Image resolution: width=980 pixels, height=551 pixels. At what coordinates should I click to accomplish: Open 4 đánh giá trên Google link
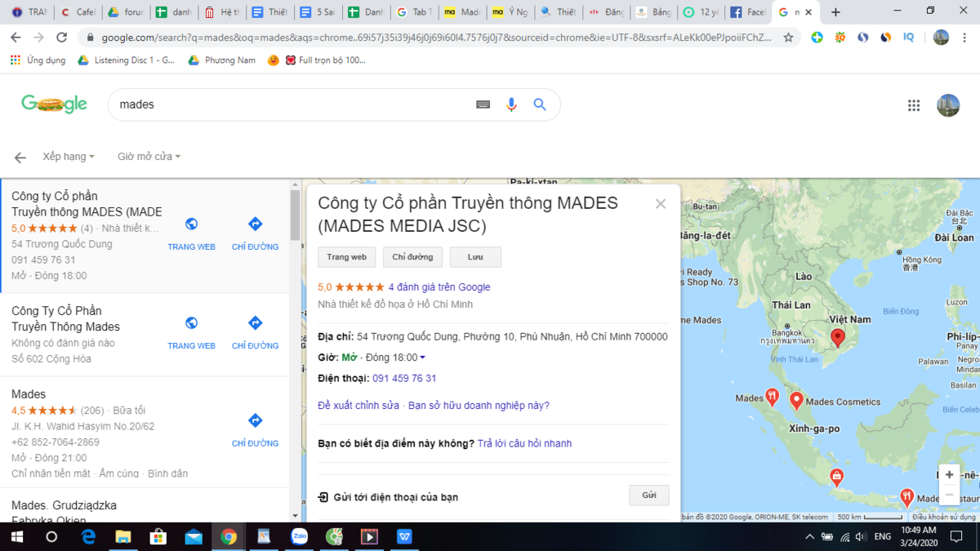(x=439, y=287)
